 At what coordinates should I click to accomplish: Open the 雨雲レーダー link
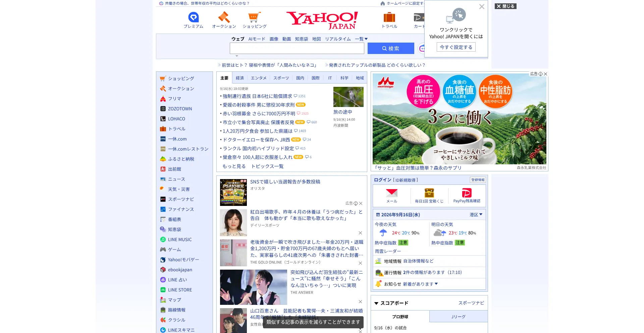coord(388,251)
